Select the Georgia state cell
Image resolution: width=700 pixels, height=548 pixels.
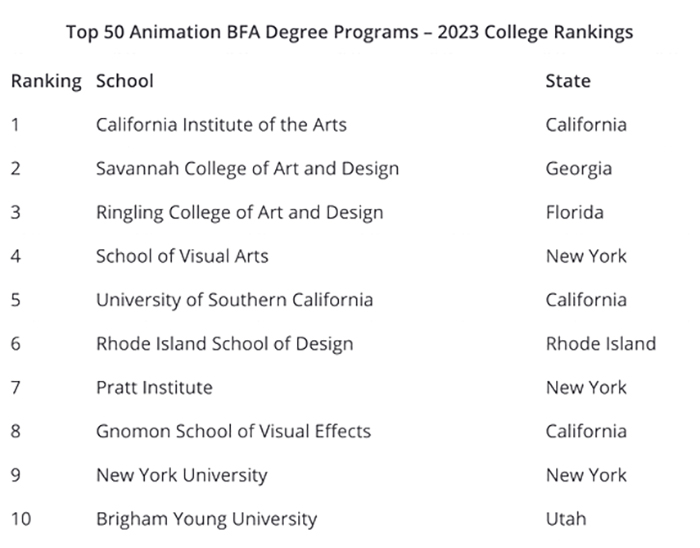pyautogui.click(x=579, y=169)
